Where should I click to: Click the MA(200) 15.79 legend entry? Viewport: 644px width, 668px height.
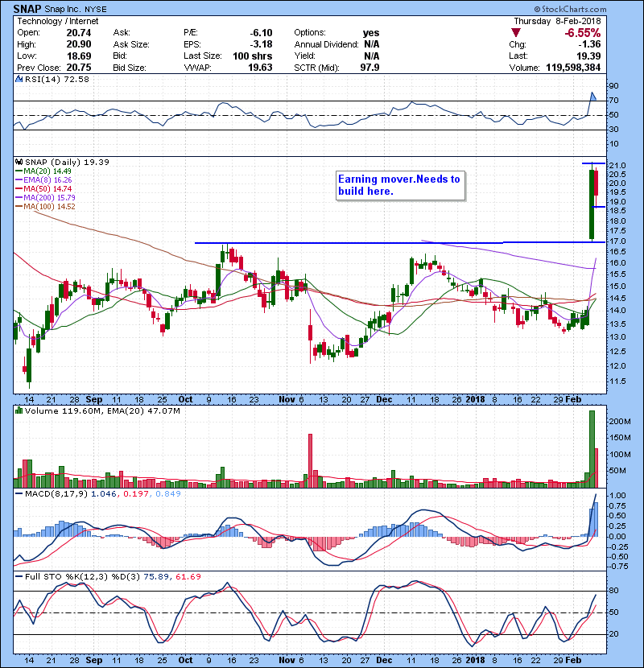[45, 197]
